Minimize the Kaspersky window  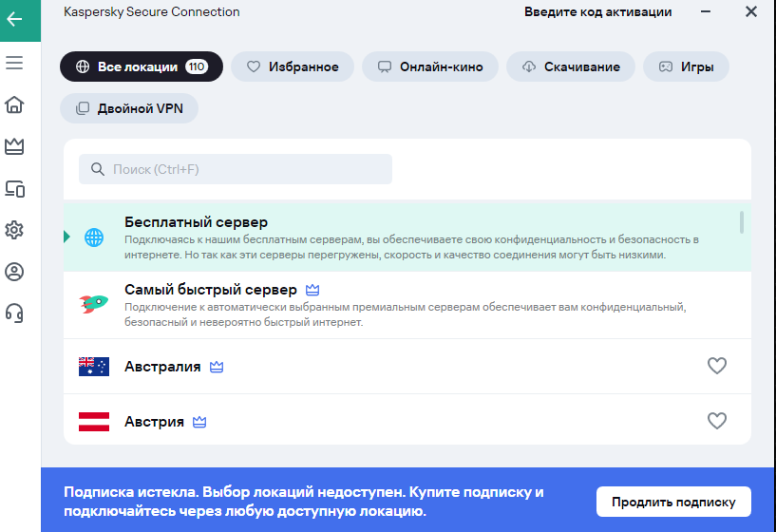706,11
